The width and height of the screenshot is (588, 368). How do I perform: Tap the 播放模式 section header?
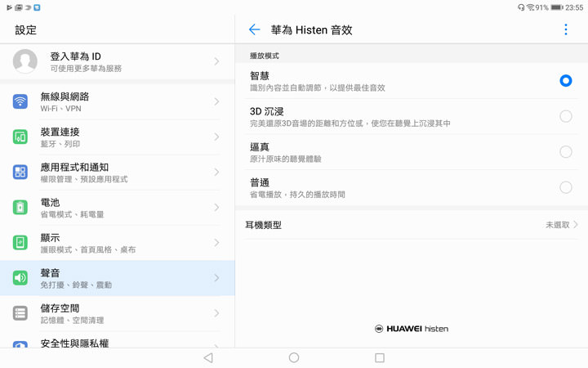pos(265,56)
